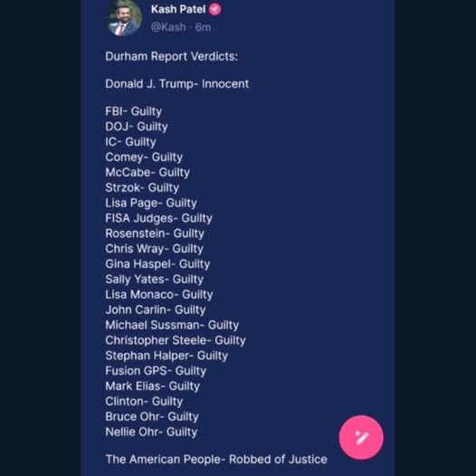Open the Kash Patel display name
476x476 pixels.
[x=178, y=9]
